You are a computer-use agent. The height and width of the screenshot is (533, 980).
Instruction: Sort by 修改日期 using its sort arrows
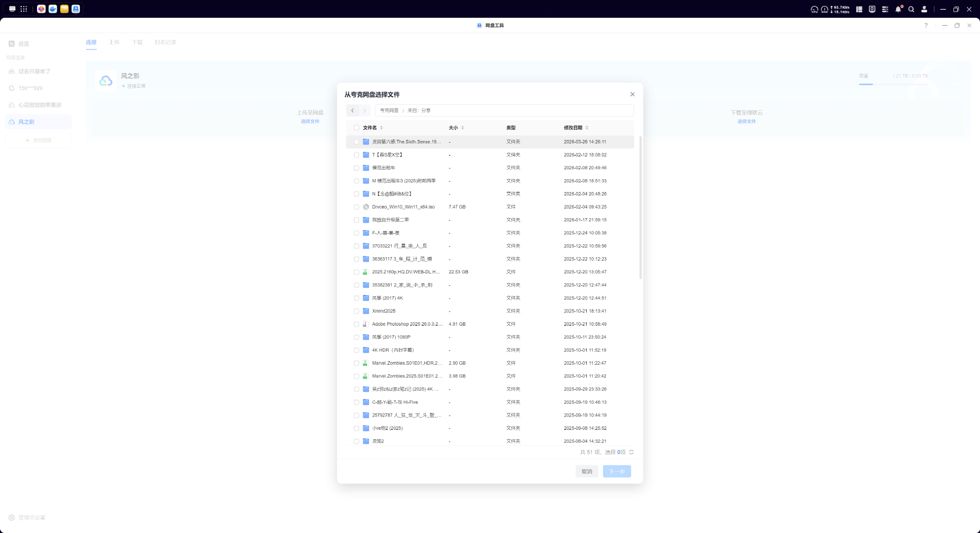(x=587, y=128)
